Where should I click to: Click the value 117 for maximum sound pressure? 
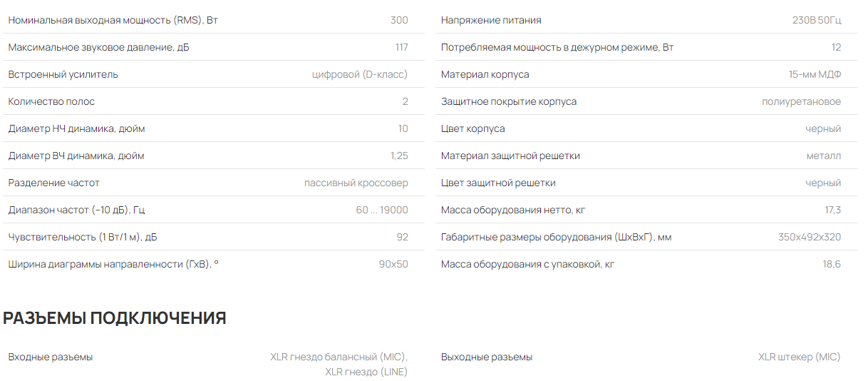click(401, 47)
